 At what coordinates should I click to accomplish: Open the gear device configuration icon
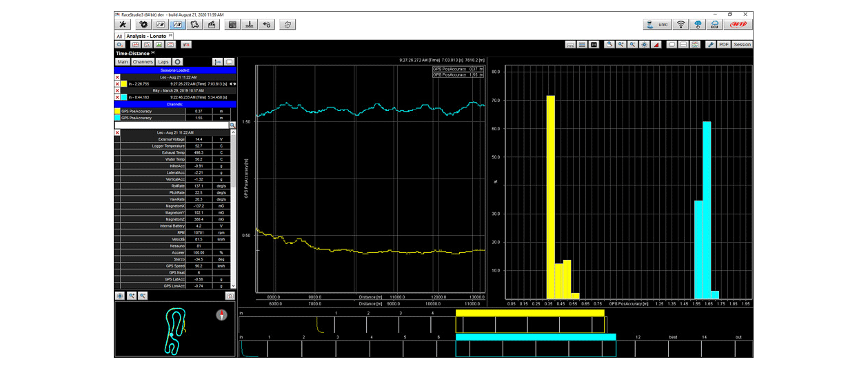point(143,25)
